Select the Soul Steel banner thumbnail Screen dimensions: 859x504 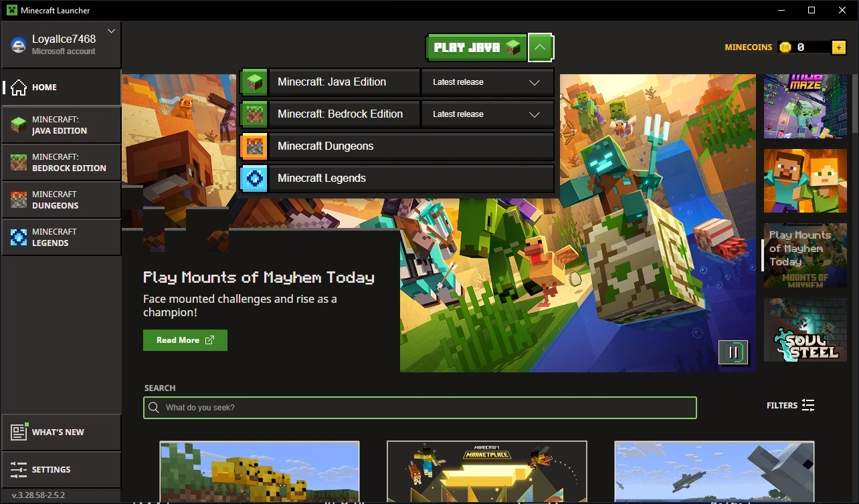pos(805,330)
